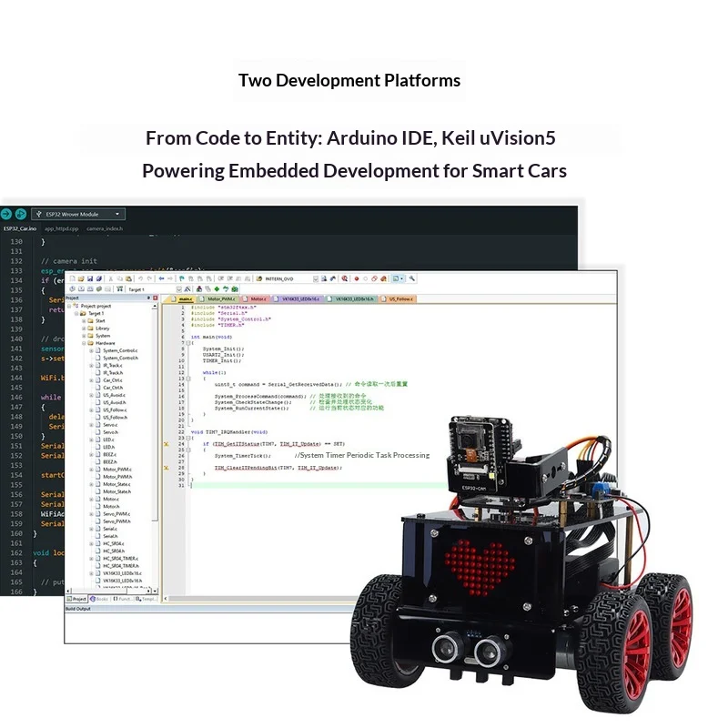Select Motor.c editor tab
This screenshot has height=728, width=728.
(255, 299)
